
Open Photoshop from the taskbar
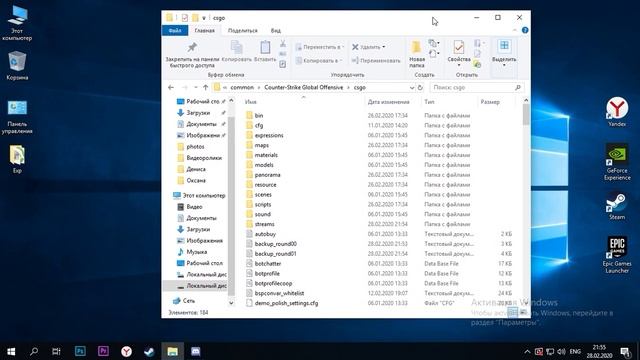pos(80,351)
